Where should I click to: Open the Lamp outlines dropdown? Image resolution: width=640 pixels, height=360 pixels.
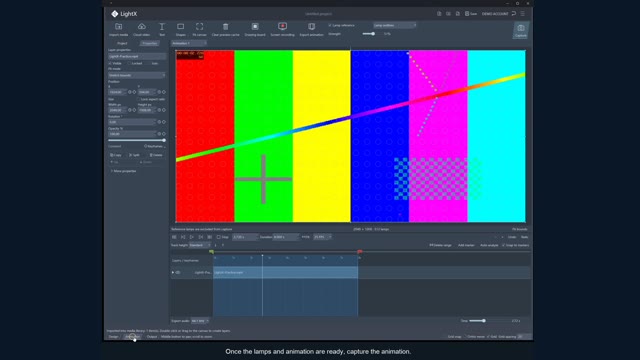394,25
